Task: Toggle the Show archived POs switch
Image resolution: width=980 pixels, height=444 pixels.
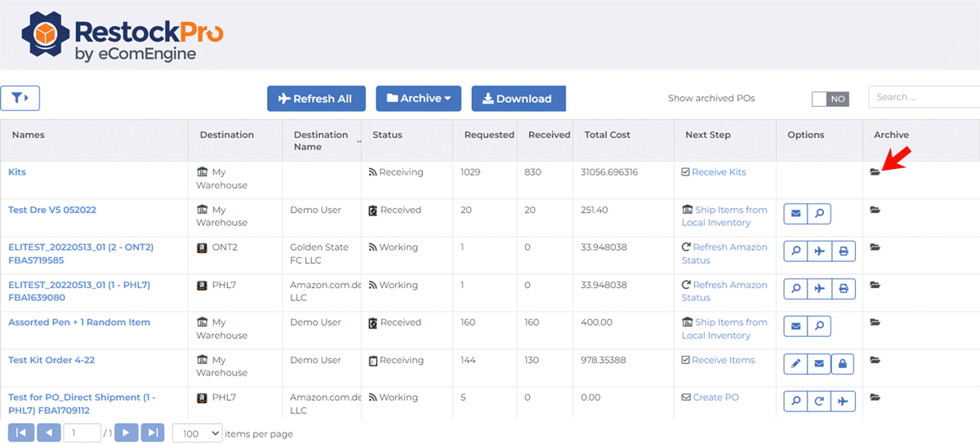Action: pos(830,99)
